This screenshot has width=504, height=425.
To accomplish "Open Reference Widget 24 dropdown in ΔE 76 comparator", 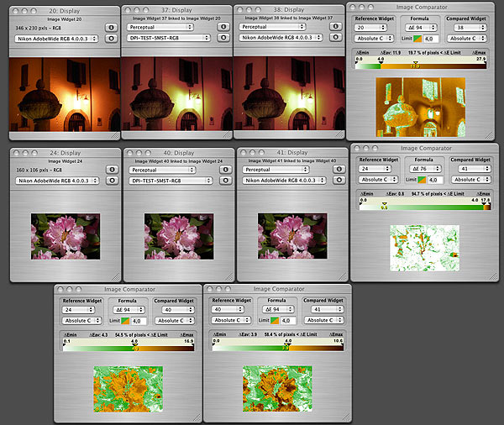I will 375,169.
